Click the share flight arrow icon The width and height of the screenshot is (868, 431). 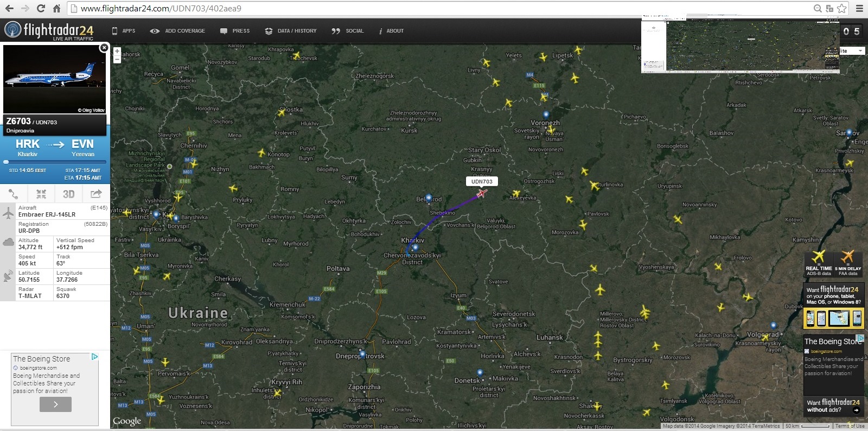[x=96, y=194]
